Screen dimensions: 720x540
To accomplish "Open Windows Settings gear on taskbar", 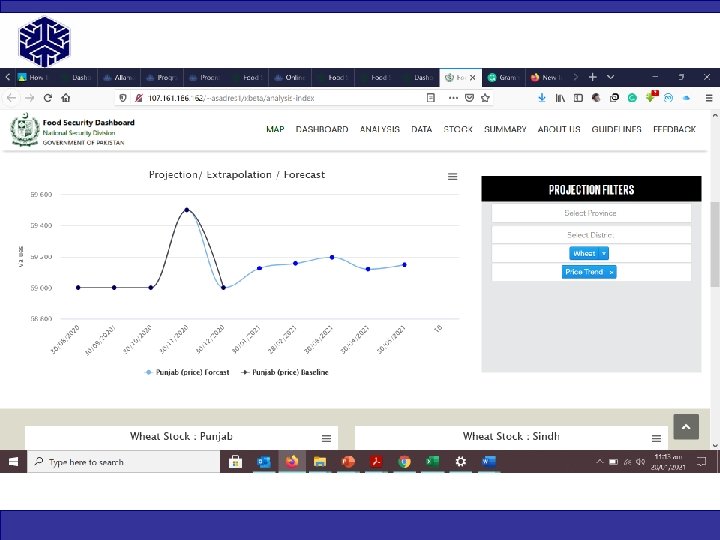I will [461, 461].
